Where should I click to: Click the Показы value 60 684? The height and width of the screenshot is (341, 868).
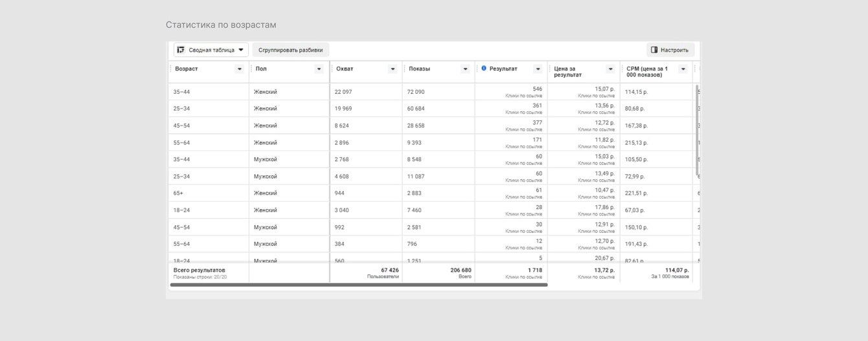[x=416, y=109]
